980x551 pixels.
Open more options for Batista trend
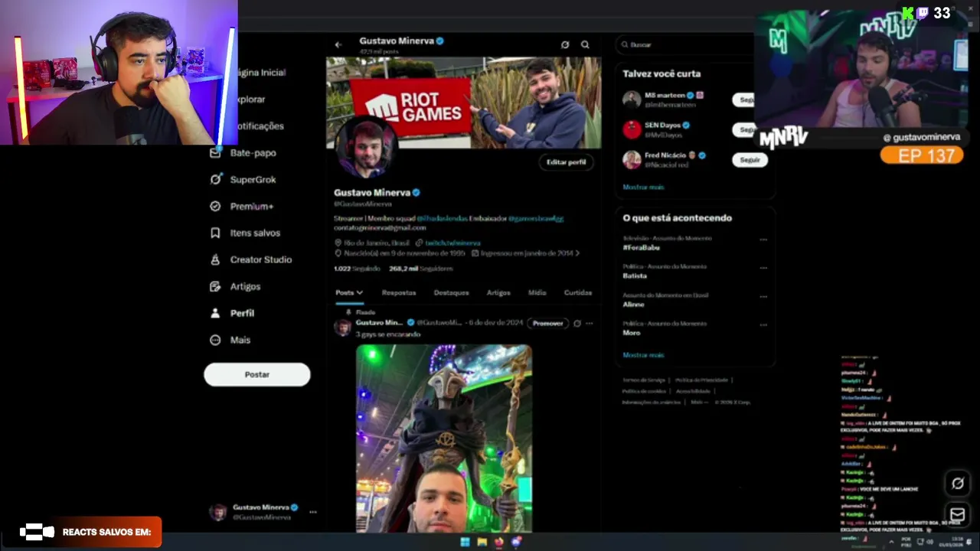point(763,268)
